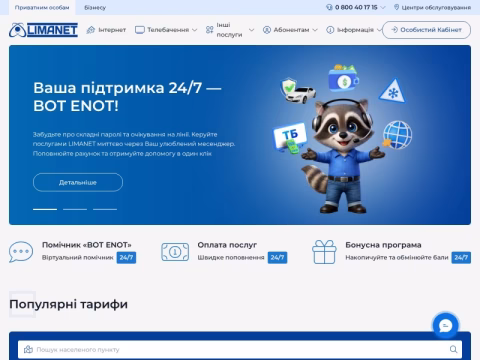Click the location pin icon
The image size is (480, 360).
396,7
